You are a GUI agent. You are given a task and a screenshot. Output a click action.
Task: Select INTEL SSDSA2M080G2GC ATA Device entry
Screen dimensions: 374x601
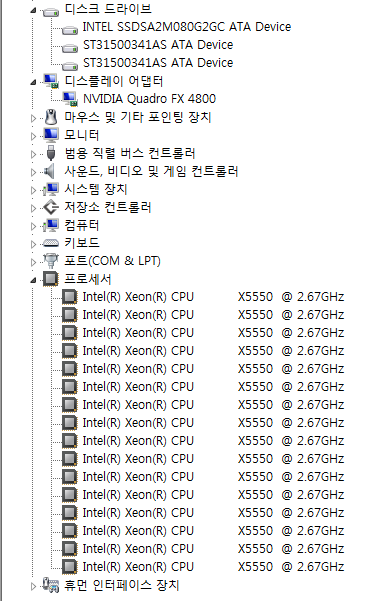[x=187, y=27]
